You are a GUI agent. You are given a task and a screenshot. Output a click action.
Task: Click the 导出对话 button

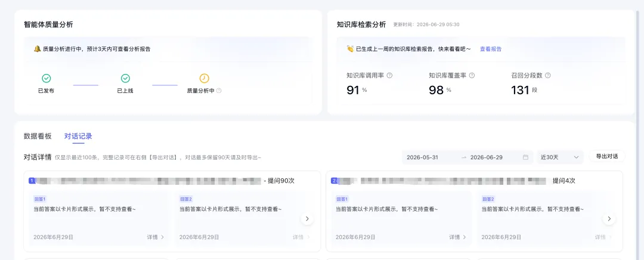[x=607, y=156]
